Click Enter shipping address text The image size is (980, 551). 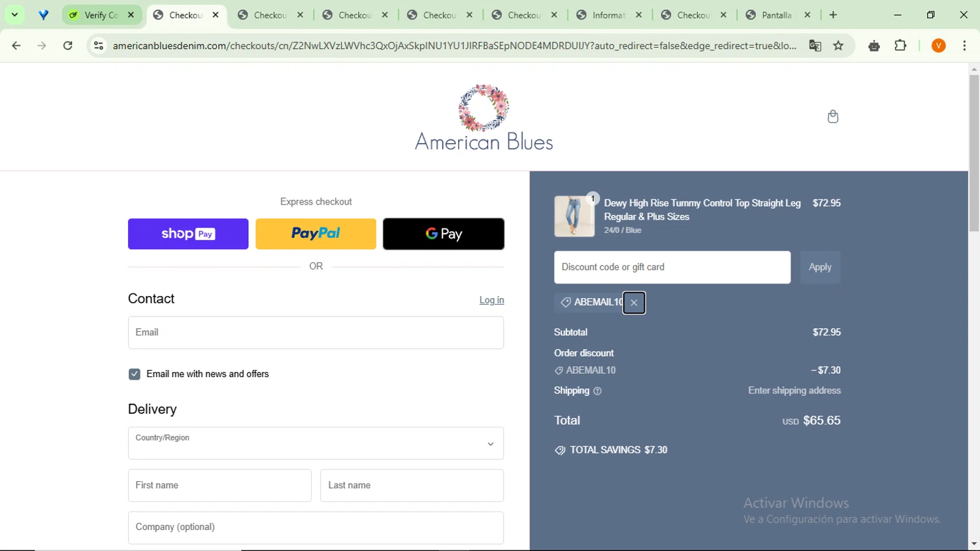(x=794, y=391)
